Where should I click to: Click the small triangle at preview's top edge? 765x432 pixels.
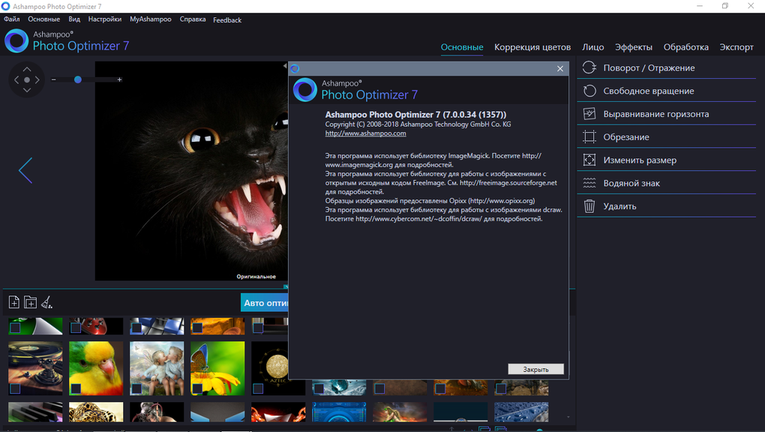285,65
